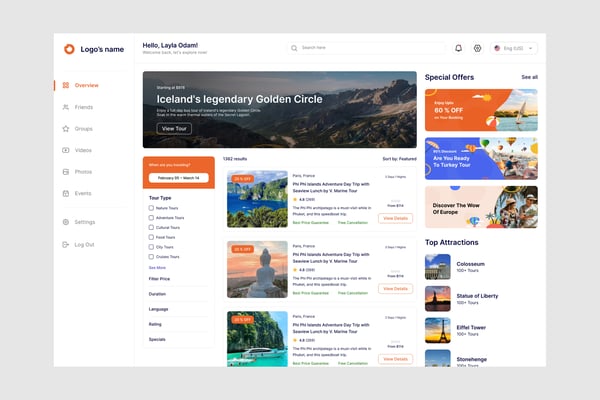Click the Search here input field
600x400 pixels.
coord(367,48)
